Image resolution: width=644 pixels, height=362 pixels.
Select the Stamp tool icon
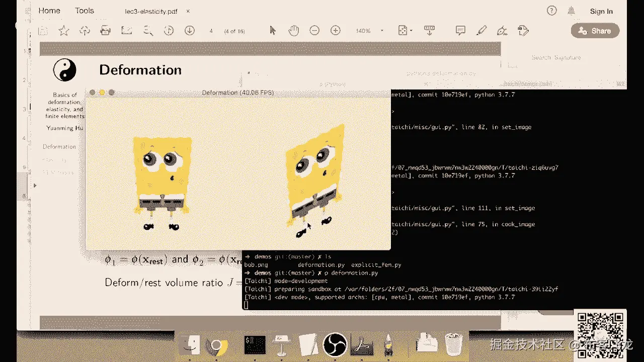point(523,31)
